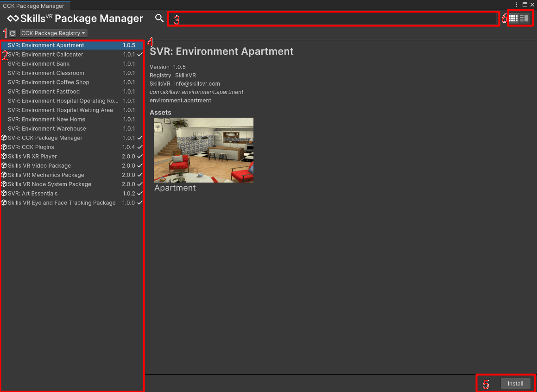Install the selected Apartment package

[x=515, y=384]
